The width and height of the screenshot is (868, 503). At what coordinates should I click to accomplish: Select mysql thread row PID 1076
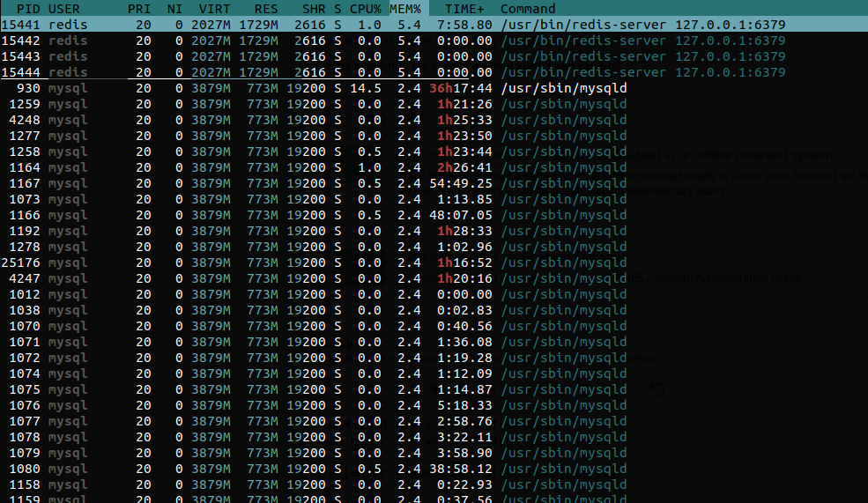(x=434, y=405)
